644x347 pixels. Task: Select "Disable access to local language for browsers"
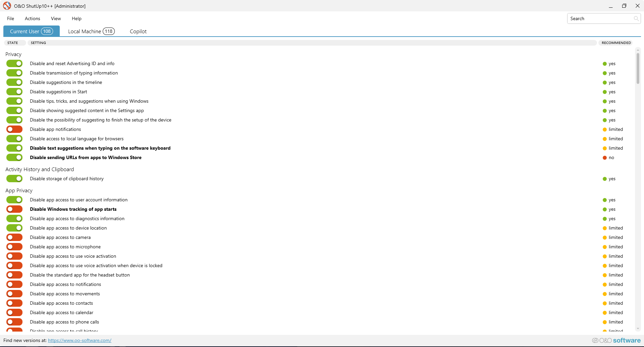(77, 139)
